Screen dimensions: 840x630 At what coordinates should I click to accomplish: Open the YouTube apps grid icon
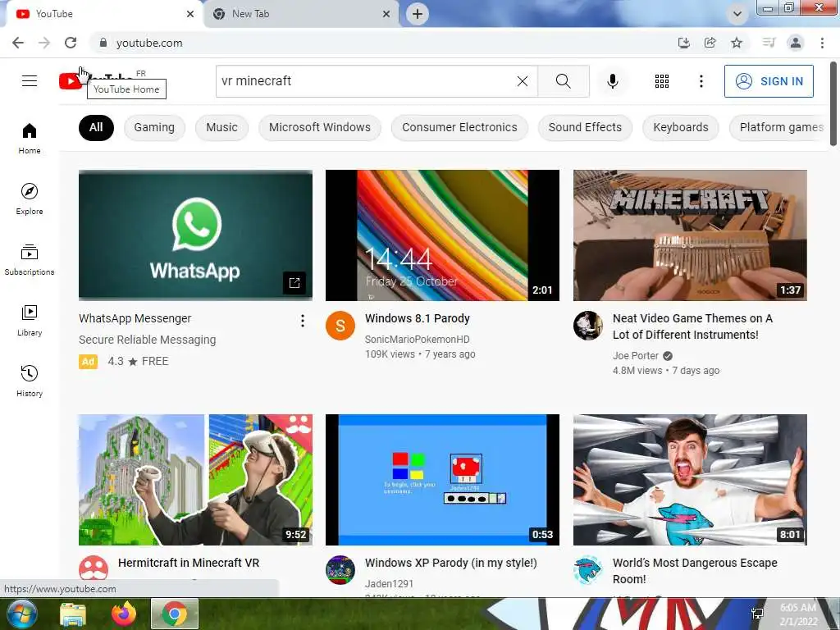tap(662, 81)
